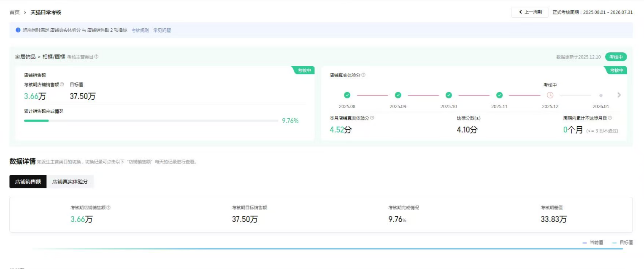The image size is (644, 269).
Task: Click the 2025.12 clock status icon
Action: tap(550, 95)
